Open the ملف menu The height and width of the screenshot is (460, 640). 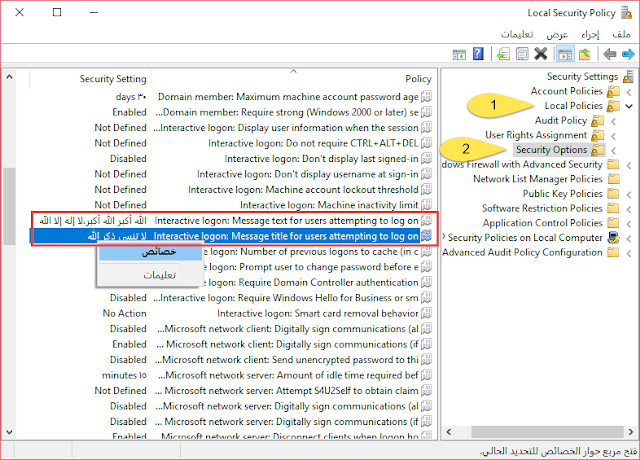pyautogui.click(x=621, y=34)
